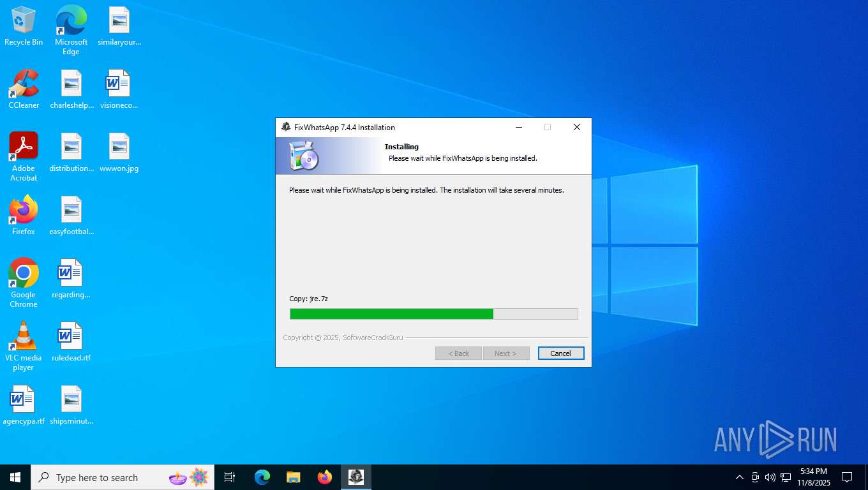Click the disabled Next button
The width and height of the screenshot is (868, 490).
click(x=506, y=353)
